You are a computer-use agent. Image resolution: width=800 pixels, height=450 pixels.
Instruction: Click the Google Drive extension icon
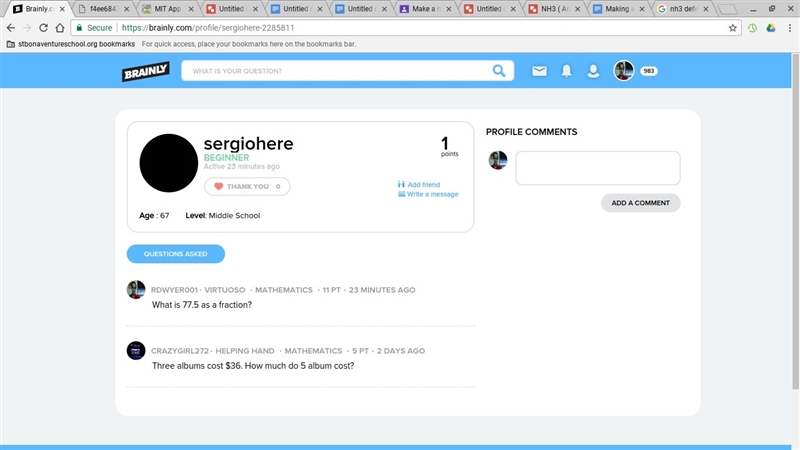tap(771, 28)
